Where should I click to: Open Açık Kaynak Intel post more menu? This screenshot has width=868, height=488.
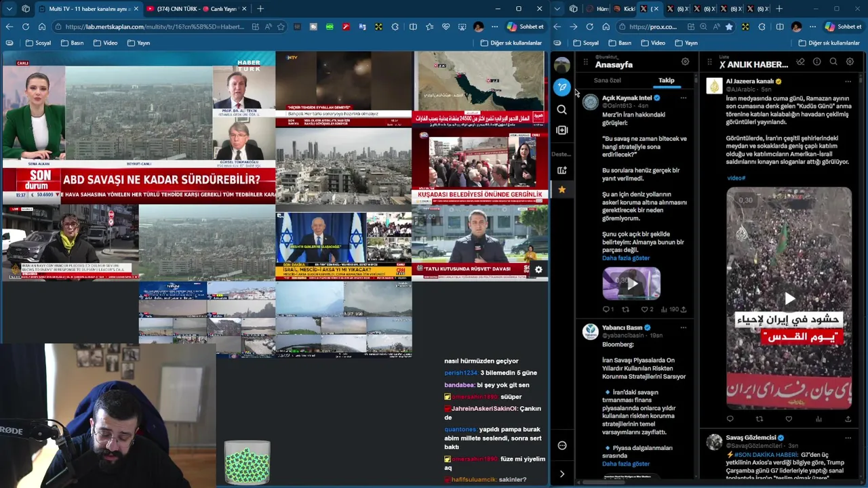[683, 98]
